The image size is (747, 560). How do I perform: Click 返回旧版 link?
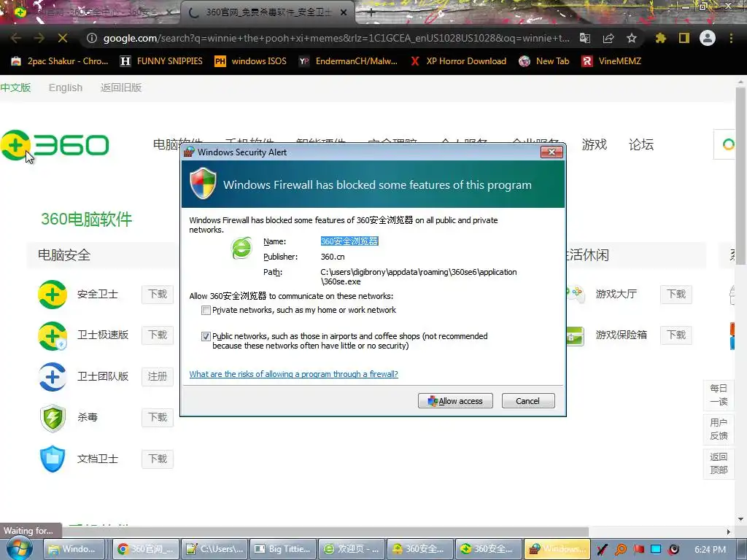click(121, 87)
